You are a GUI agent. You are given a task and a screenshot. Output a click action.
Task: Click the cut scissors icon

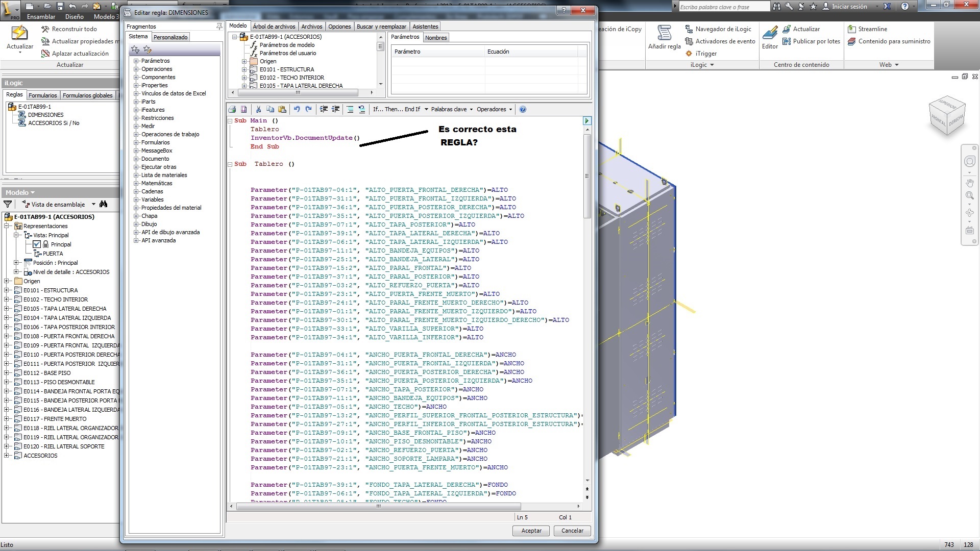258,109
